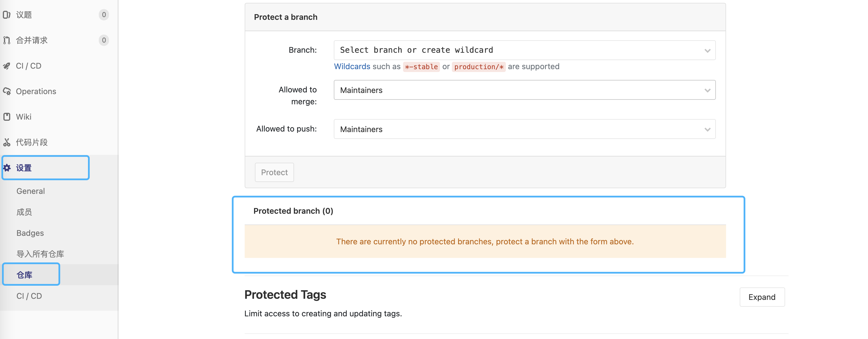The height and width of the screenshot is (339, 868).
Task: Follow the Wildcards help link
Action: [x=352, y=67]
